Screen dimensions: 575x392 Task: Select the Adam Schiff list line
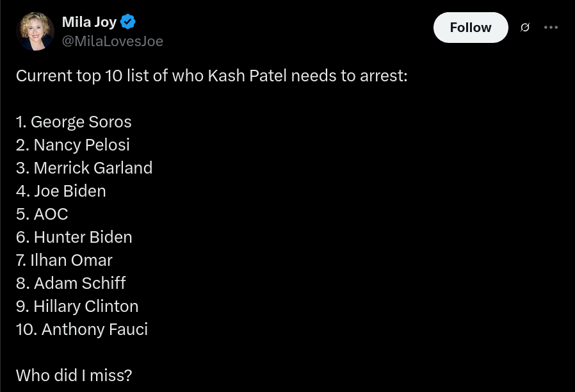tap(71, 284)
